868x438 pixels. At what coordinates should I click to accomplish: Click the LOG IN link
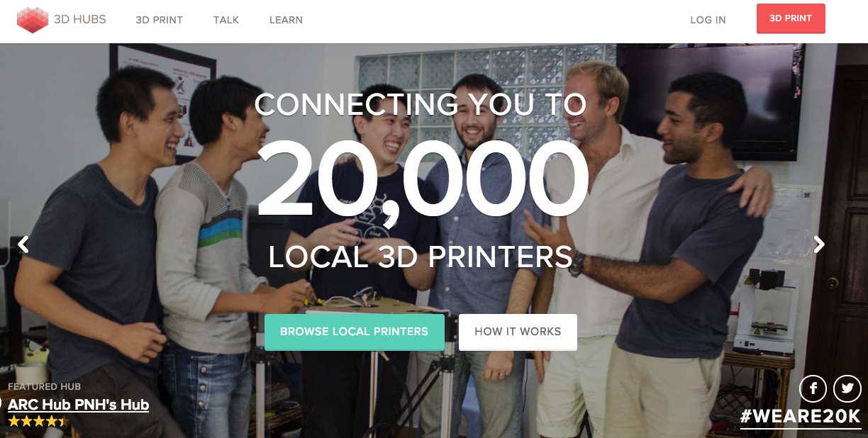pyautogui.click(x=708, y=20)
